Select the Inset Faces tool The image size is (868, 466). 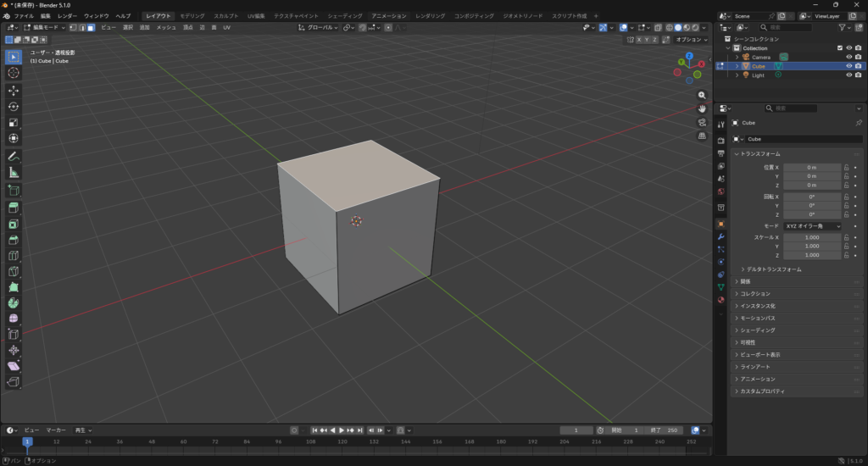(x=14, y=225)
